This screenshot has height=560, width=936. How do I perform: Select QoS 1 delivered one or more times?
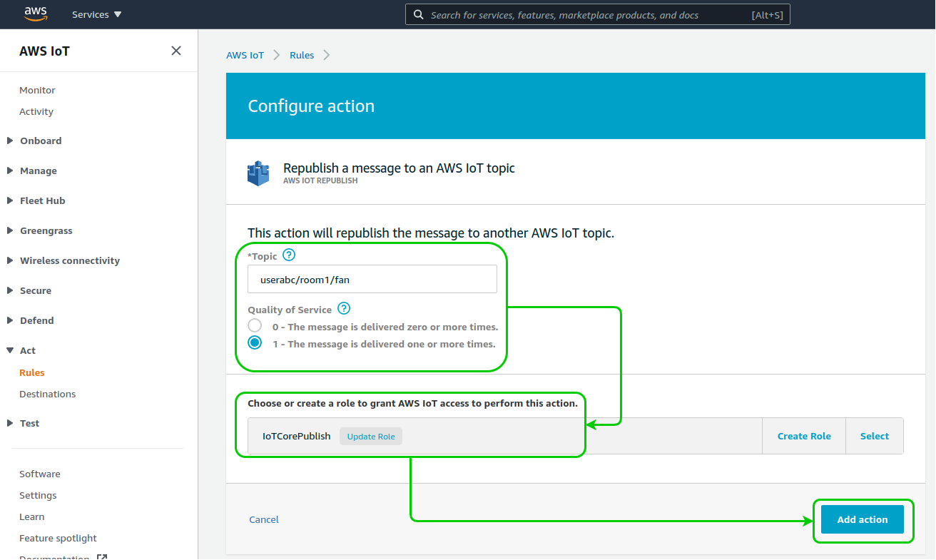point(255,343)
